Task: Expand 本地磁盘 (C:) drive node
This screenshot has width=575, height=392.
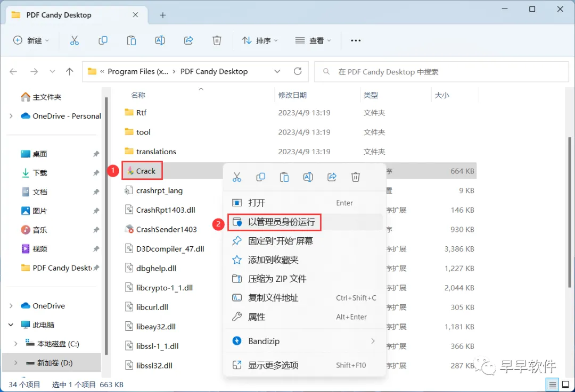Action: [x=16, y=344]
